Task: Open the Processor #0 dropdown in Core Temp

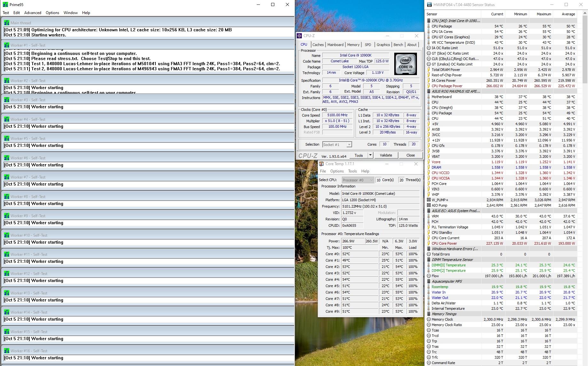Action: point(358,180)
